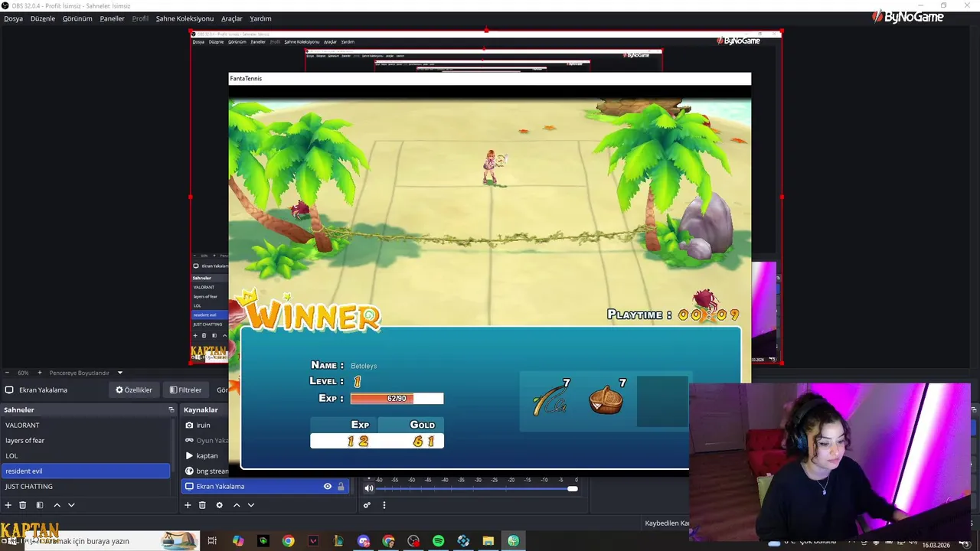The image size is (980, 551).
Task: Select Ekran Yakalama source row
Action: pos(264,487)
